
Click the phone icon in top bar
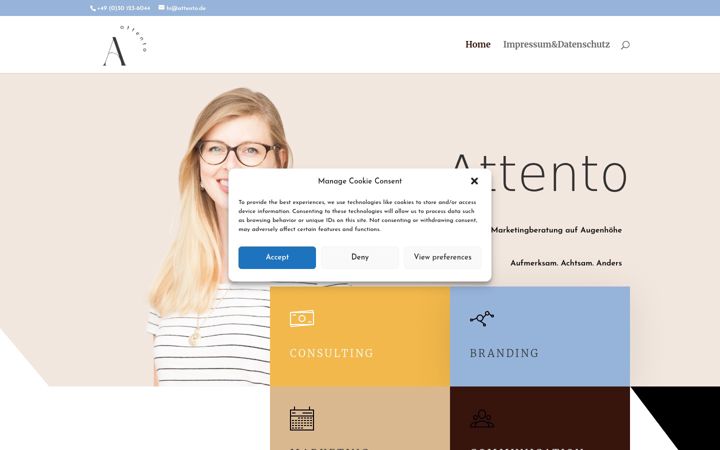pyautogui.click(x=93, y=8)
